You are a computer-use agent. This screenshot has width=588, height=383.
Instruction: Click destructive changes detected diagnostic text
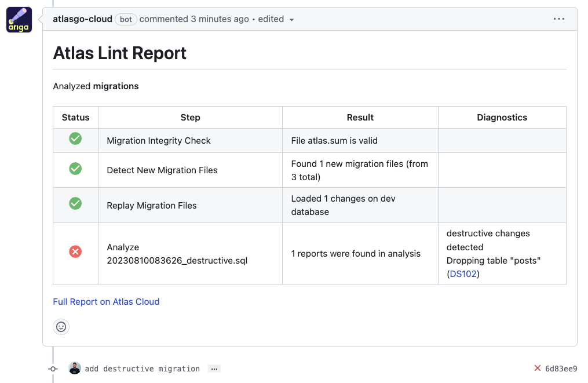tap(488, 240)
